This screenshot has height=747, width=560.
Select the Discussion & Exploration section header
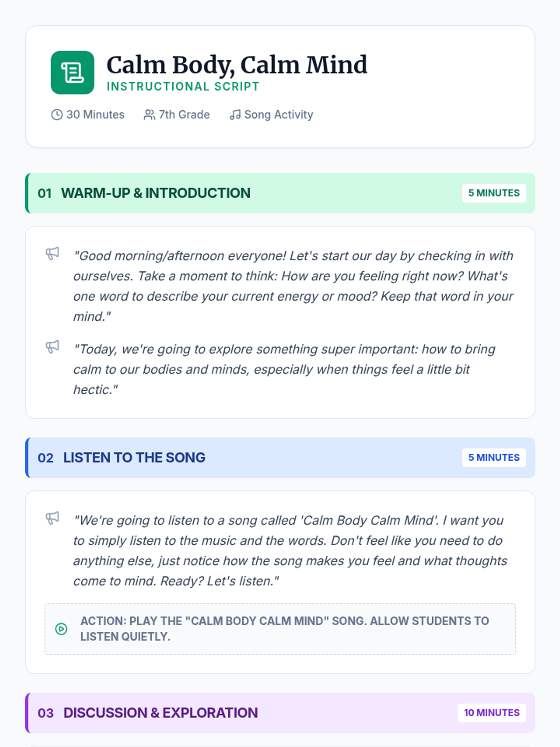pos(160,713)
